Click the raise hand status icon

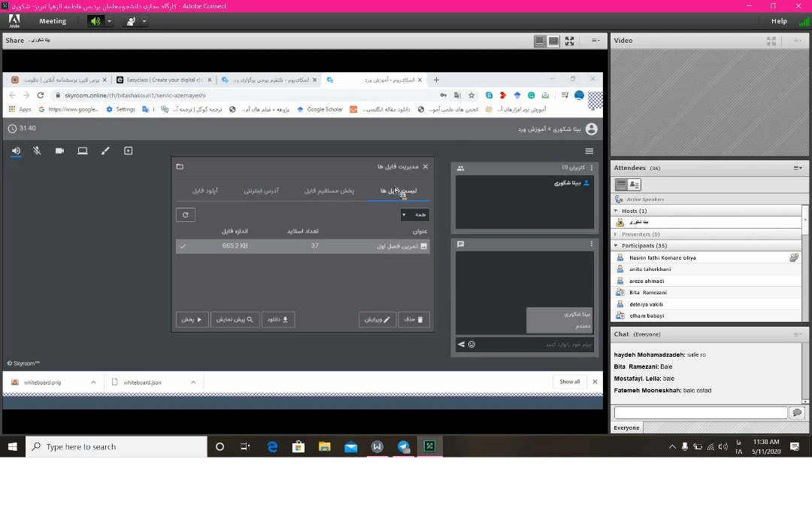[131, 21]
